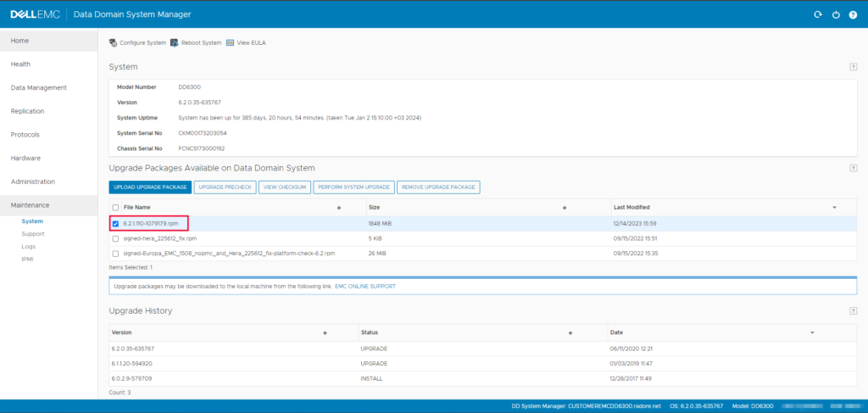The width and height of the screenshot is (868, 413).
Task: Open the EMC Online Support link
Action: (x=365, y=287)
